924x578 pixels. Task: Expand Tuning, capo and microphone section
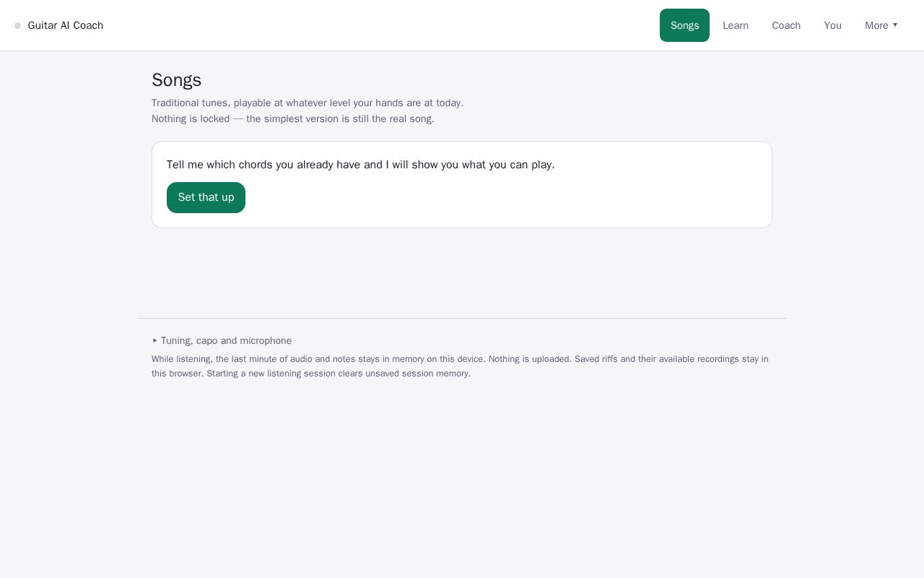tap(222, 340)
